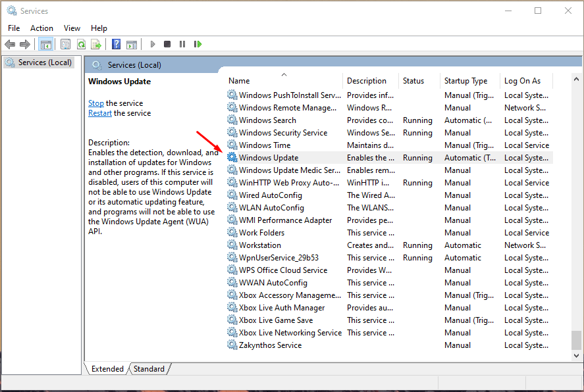
Task: Toggle the Show/Hide Console Tree icon
Action: click(46, 45)
